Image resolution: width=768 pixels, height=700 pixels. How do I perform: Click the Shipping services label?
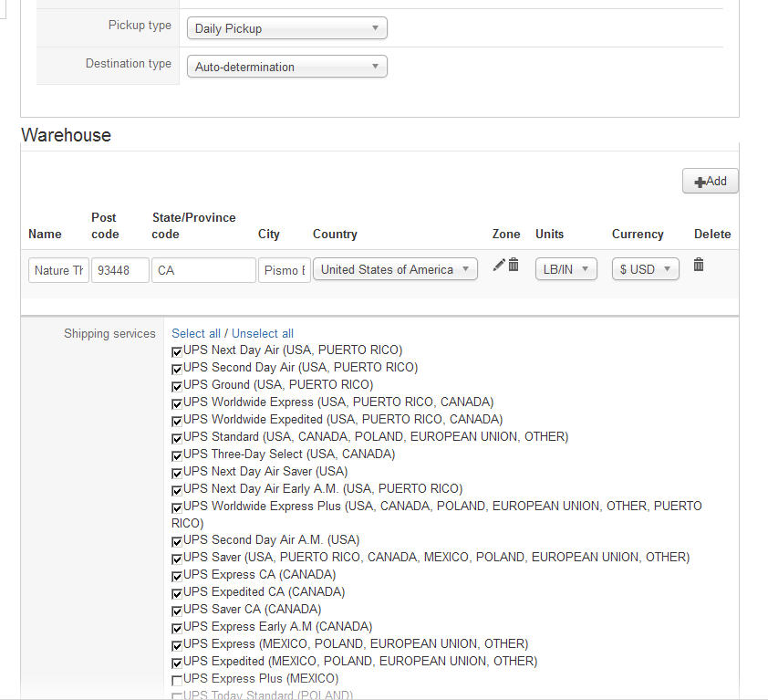pyautogui.click(x=109, y=334)
